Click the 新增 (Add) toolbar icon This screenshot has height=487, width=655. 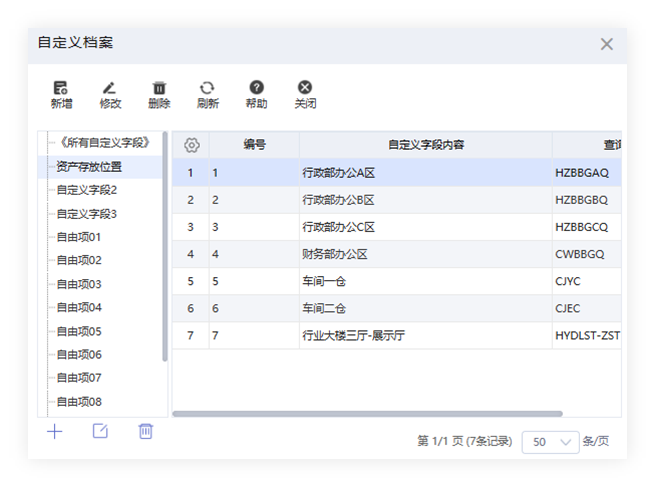(61, 90)
